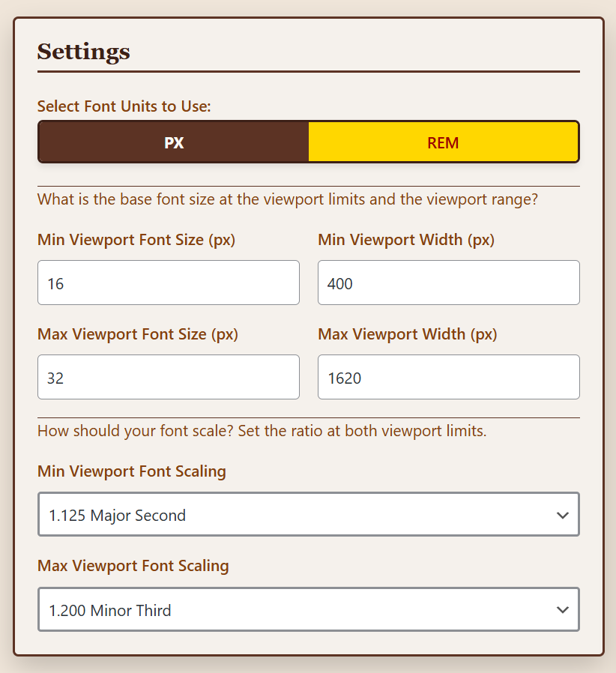Click the Min Viewport Font Scaling label

coord(131,471)
